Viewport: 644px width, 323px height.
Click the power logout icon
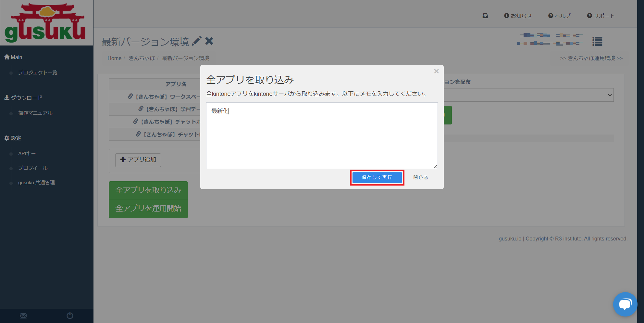[70, 316]
